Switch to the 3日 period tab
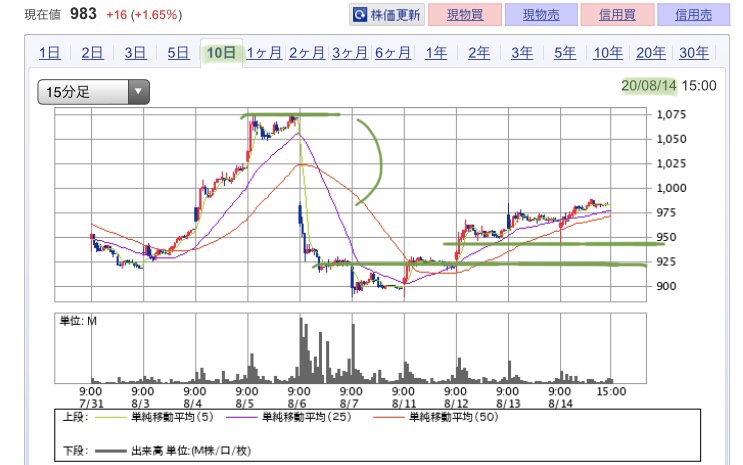 [x=136, y=53]
